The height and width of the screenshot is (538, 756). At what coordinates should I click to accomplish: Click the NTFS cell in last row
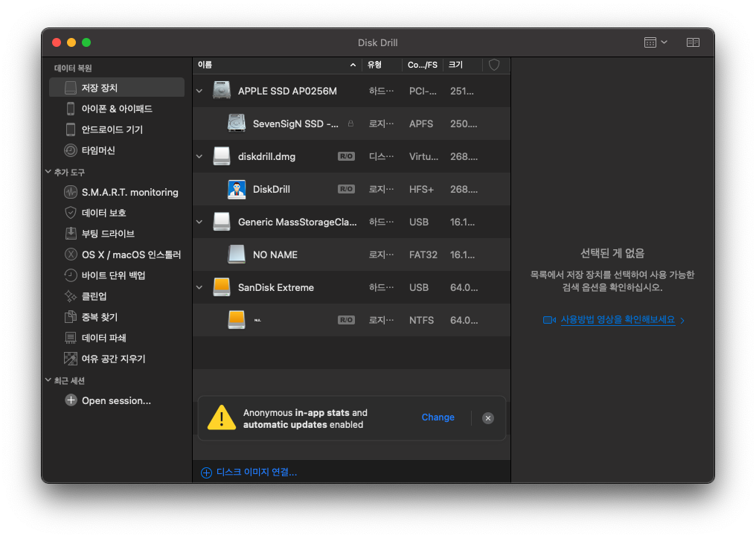point(421,320)
